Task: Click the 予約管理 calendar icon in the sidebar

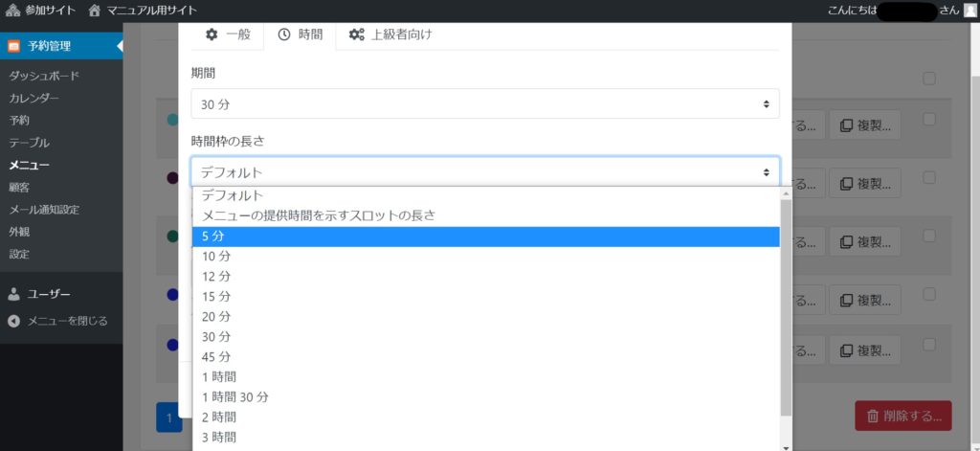Action: coord(14,46)
